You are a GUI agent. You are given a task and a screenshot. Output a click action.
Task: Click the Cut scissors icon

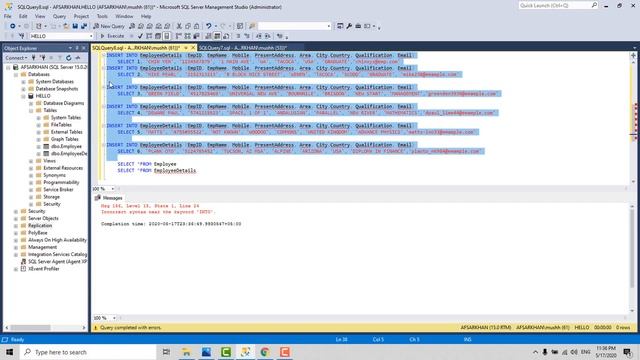click(179, 26)
